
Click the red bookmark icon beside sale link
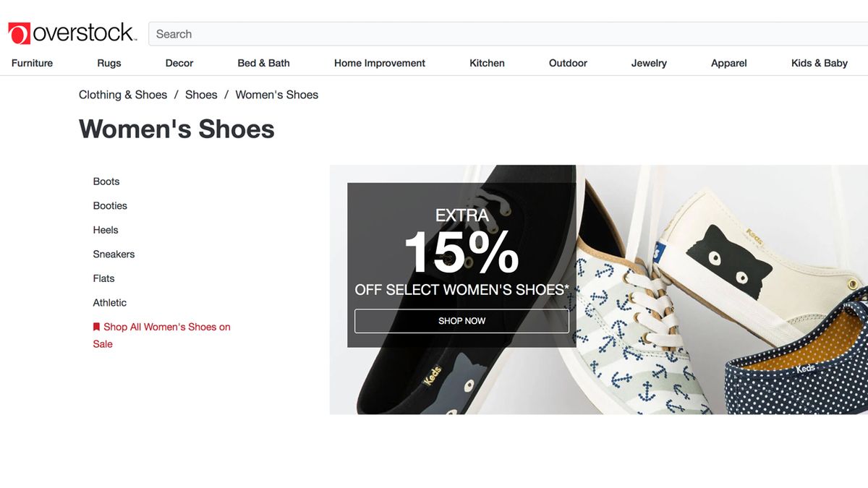[96, 326]
